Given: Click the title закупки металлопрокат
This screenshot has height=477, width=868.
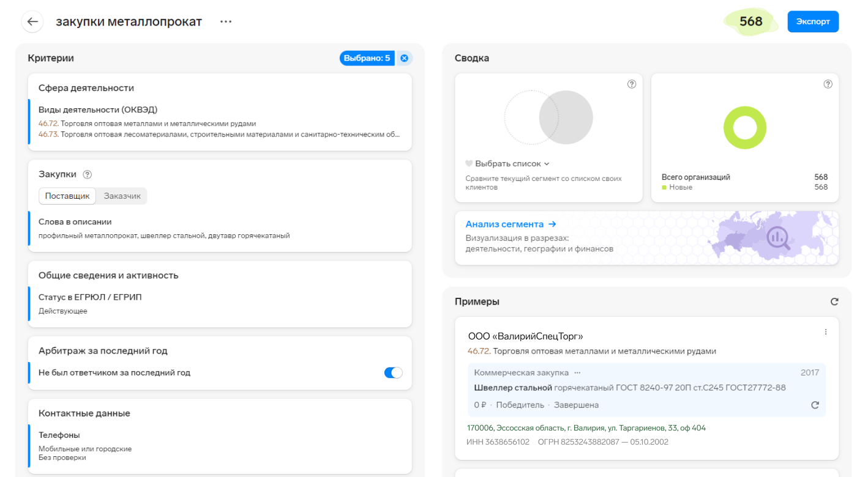Looking at the screenshot, I should pyautogui.click(x=129, y=21).
